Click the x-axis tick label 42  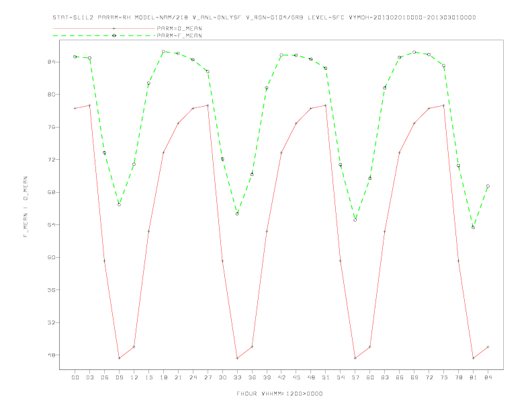point(281,377)
